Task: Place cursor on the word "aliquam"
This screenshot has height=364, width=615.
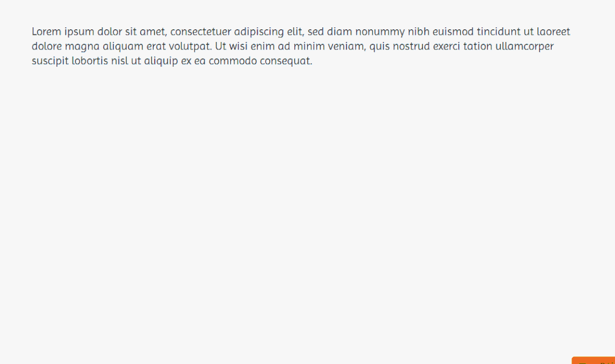Action: coord(123,47)
